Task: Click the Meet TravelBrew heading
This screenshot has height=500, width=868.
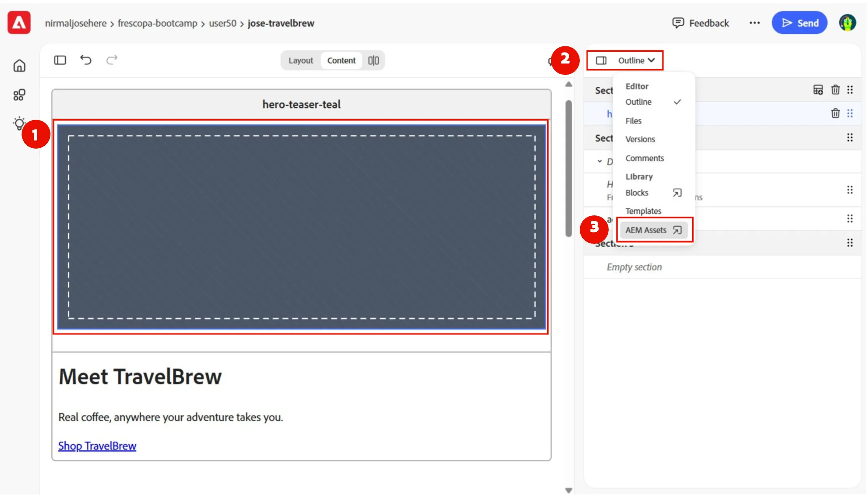Action: 140,377
